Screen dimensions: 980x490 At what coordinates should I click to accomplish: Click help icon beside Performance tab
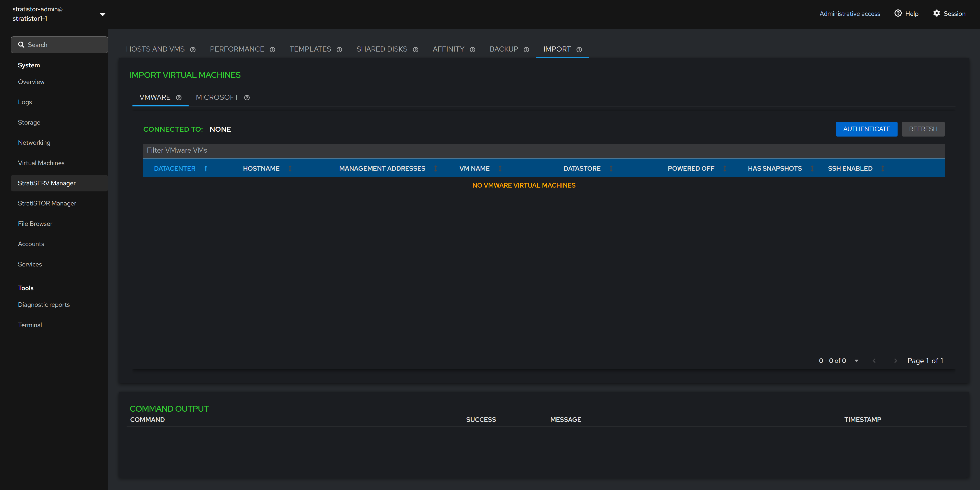[272, 50]
